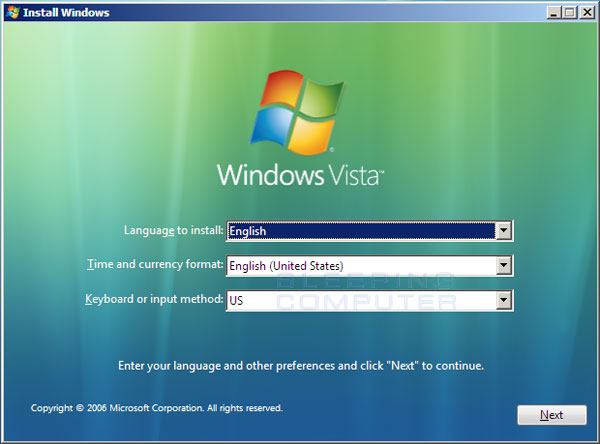Click the "Keyboard or input method" label

point(154,298)
